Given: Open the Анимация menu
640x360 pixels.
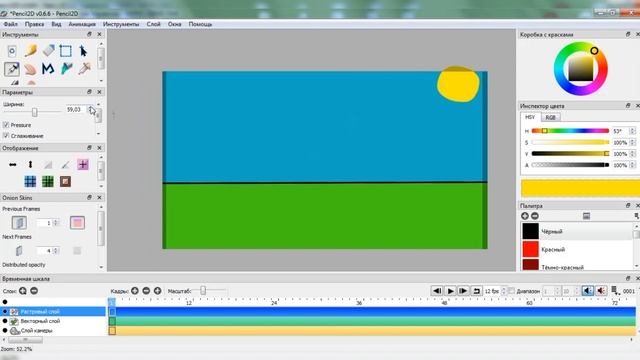Looking at the screenshot, I should (x=82, y=24).
